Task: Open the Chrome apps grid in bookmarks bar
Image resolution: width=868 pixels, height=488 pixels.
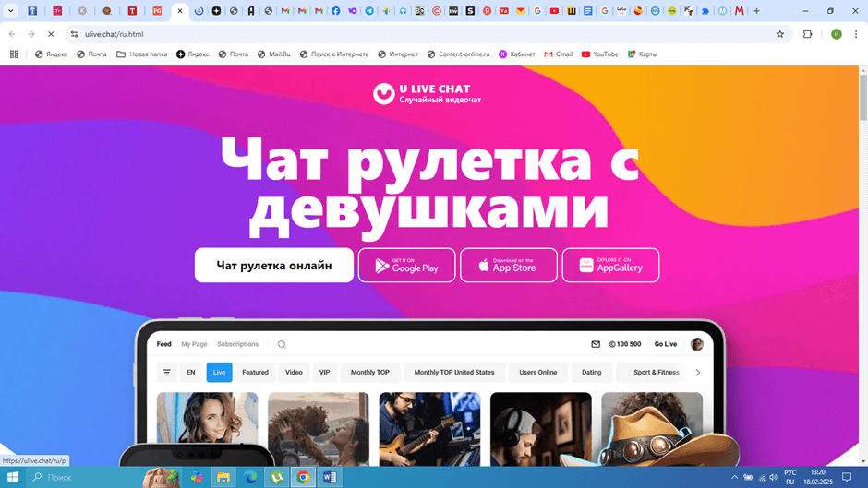Action: click(x=14, y=54)
